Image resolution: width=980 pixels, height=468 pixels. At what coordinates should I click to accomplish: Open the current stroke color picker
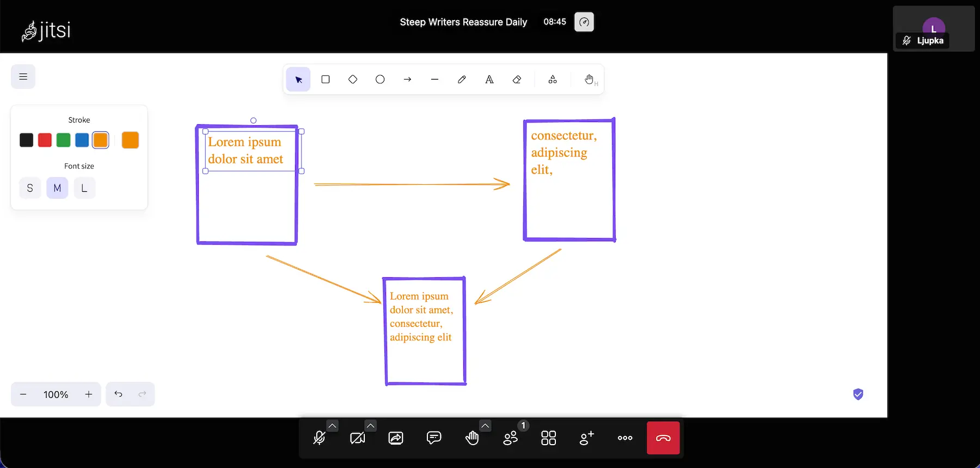(x=130, y=140)
